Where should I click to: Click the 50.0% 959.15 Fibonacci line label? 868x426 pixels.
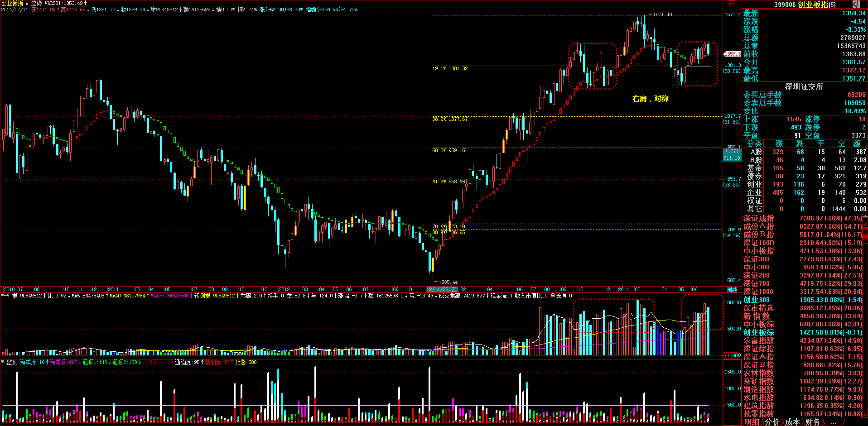click(x=448, y=150)
